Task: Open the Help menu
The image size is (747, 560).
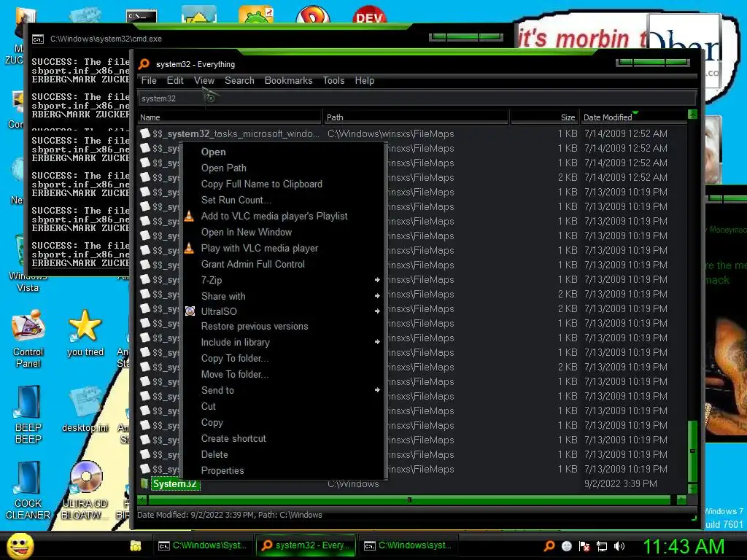Action: click(x=365, y=80)
